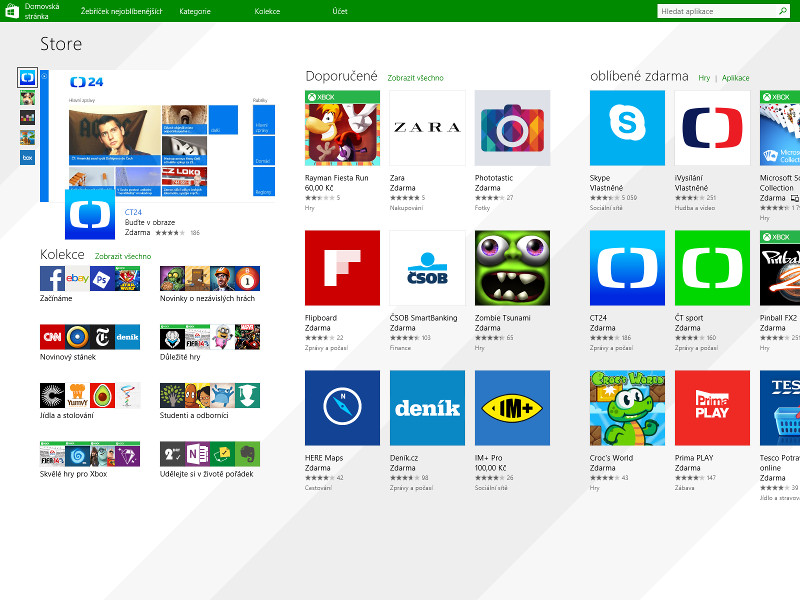Open the Novinový stánek collection
800x600 pixels.
coord(90,342)
